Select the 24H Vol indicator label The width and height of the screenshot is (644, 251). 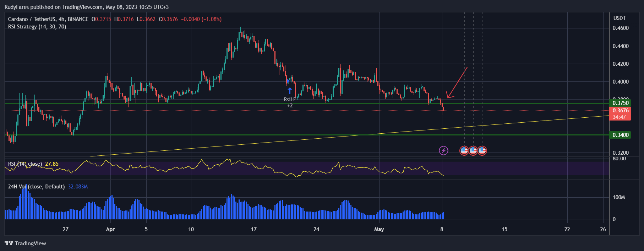36,187
